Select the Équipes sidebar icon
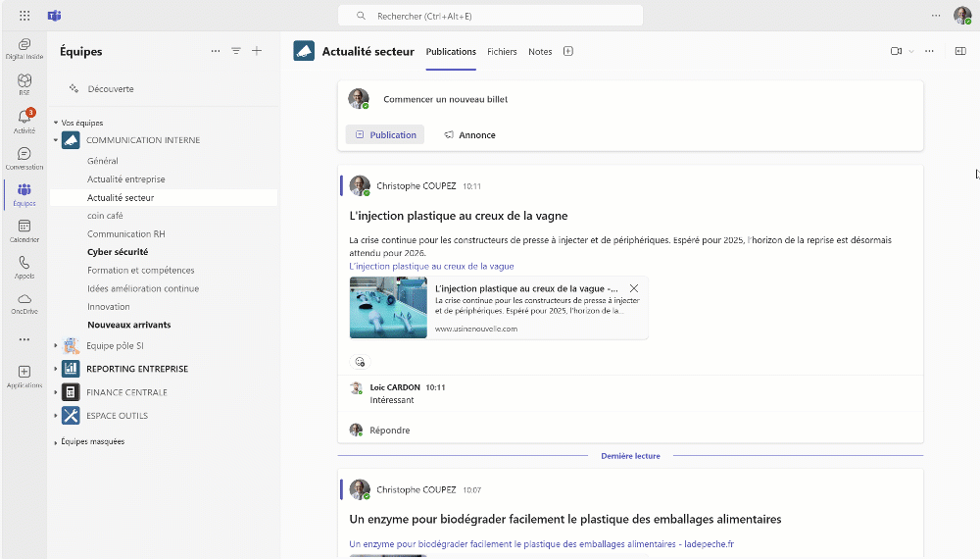 [x=24, y=194]
